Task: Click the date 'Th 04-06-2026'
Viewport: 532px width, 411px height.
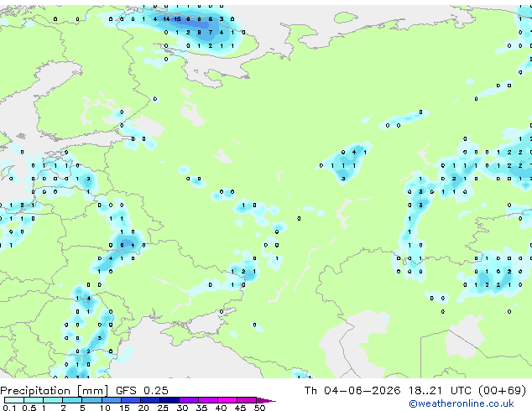Action: pos(352,391)
